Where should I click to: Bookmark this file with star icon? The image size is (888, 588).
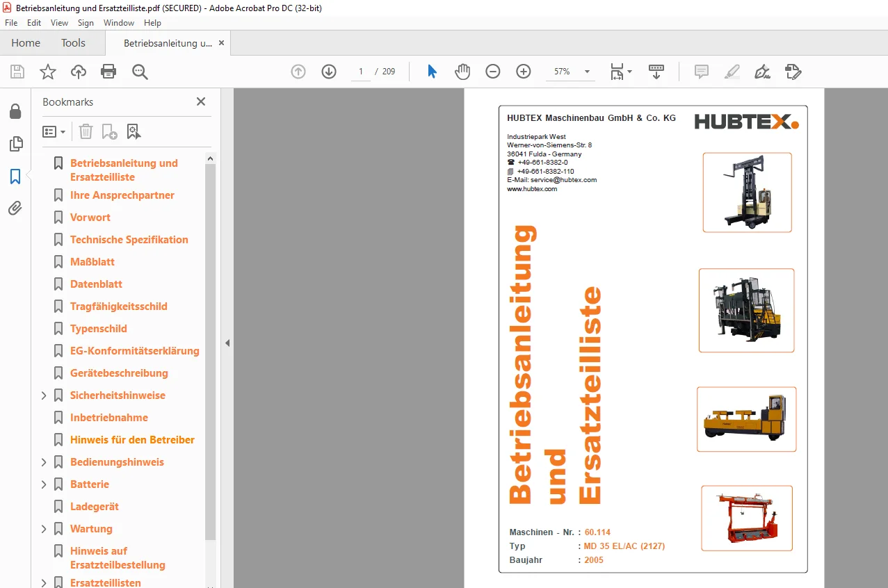coord(48,72)
